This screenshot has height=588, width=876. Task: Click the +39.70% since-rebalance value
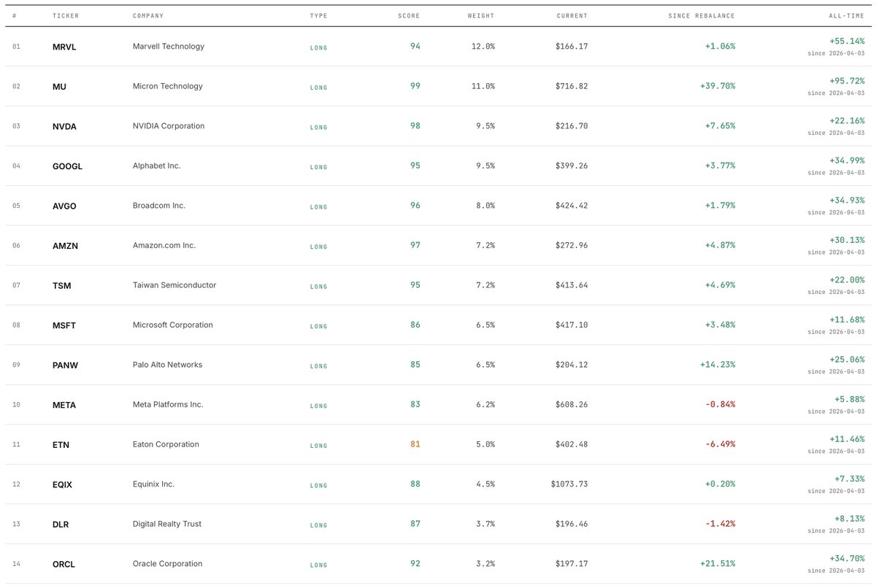pos(718,86)
